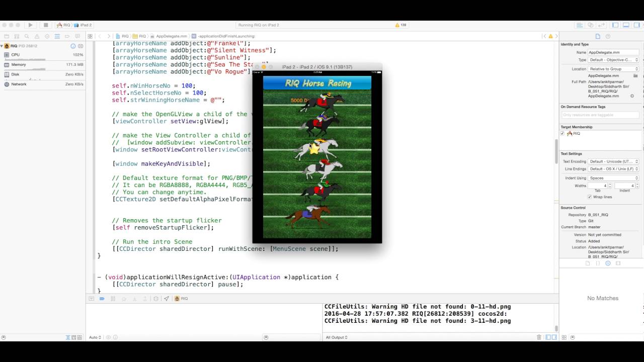Open the related items grid menu in jump bar
Screen dimensions: 644x362
(x=90, y=36)
